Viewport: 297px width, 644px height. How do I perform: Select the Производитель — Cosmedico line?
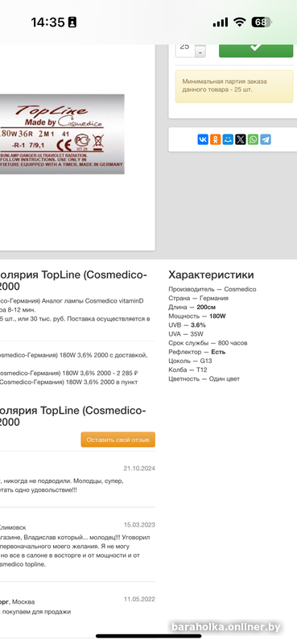coord(212,289)
